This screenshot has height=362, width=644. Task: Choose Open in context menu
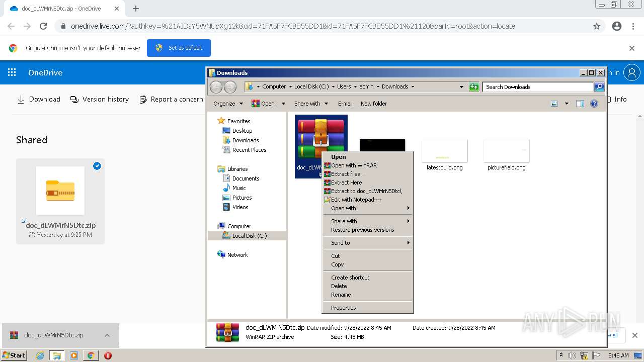pyautogui.click(x=368, y=157)
